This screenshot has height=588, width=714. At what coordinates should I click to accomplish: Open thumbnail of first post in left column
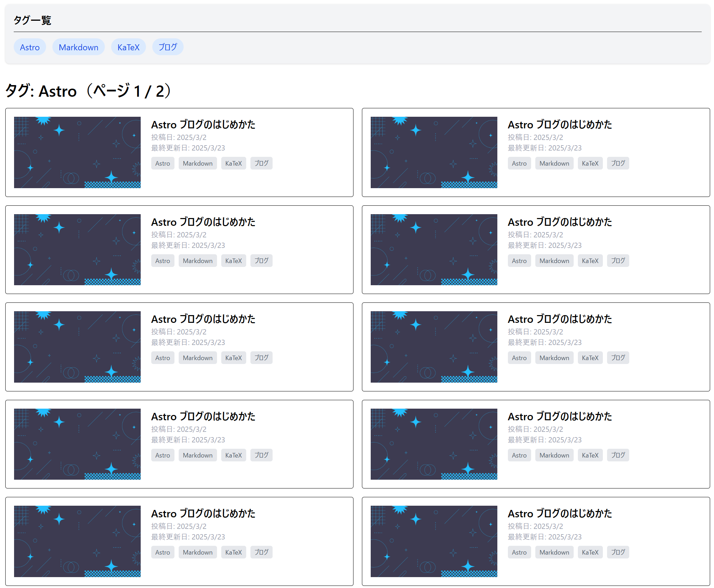point(77,152)
